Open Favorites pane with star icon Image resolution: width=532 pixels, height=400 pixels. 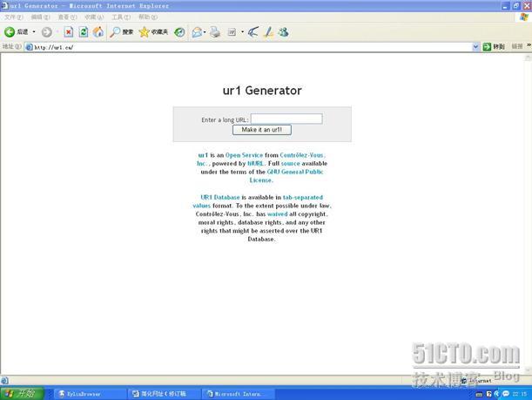pos(154,32)
